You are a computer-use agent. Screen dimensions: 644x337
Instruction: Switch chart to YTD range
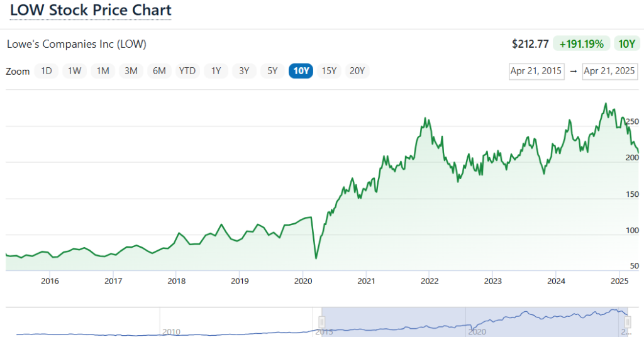click(187, 71)
